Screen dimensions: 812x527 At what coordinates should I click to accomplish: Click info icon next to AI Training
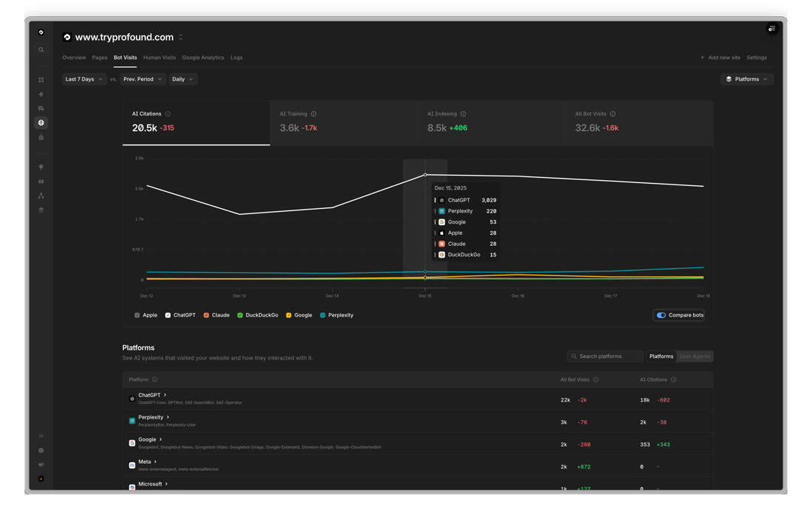[x=313, y=114]
